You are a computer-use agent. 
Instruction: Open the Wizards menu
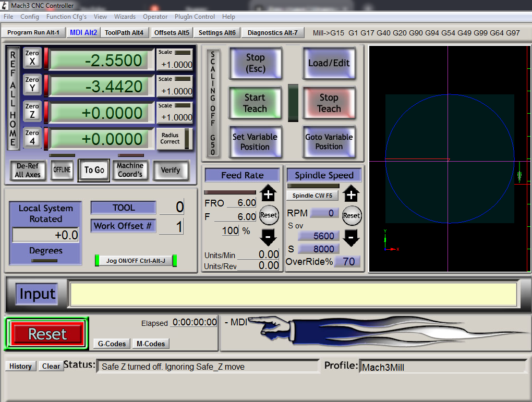pyautogui.click(x=125, y=17)
